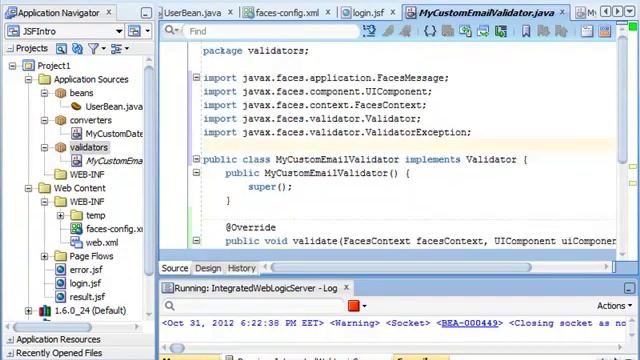Image resolution: width=640 pixels, height=360 pixels.
Task: Select the Source view tab
Action: click(175, 268)
